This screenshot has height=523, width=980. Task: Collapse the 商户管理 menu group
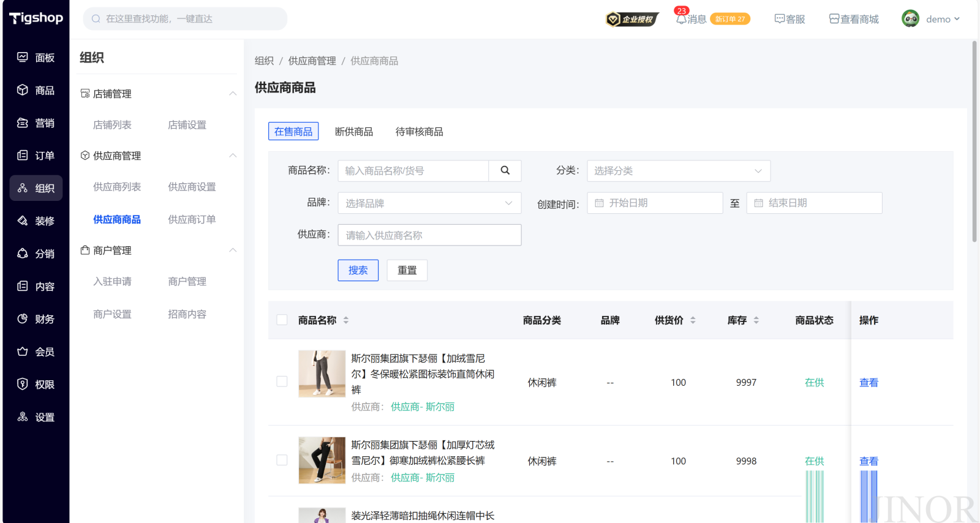pos(233,250)
